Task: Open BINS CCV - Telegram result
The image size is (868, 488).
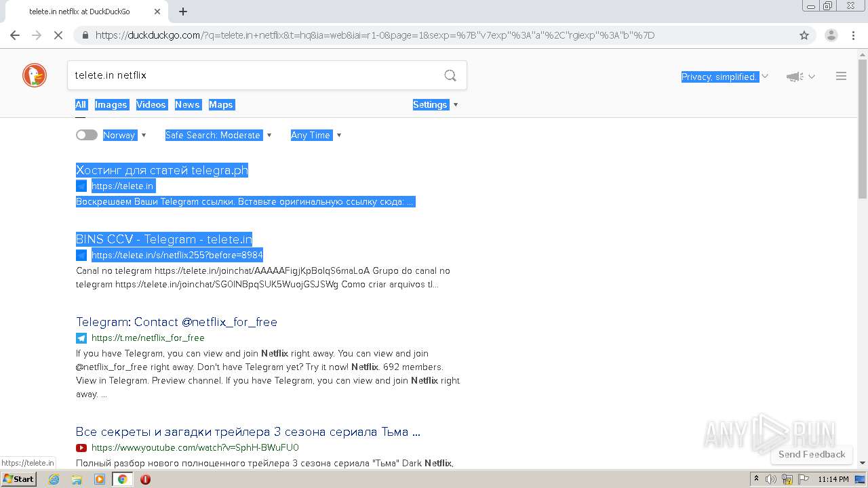Action: tap(164, 239)
